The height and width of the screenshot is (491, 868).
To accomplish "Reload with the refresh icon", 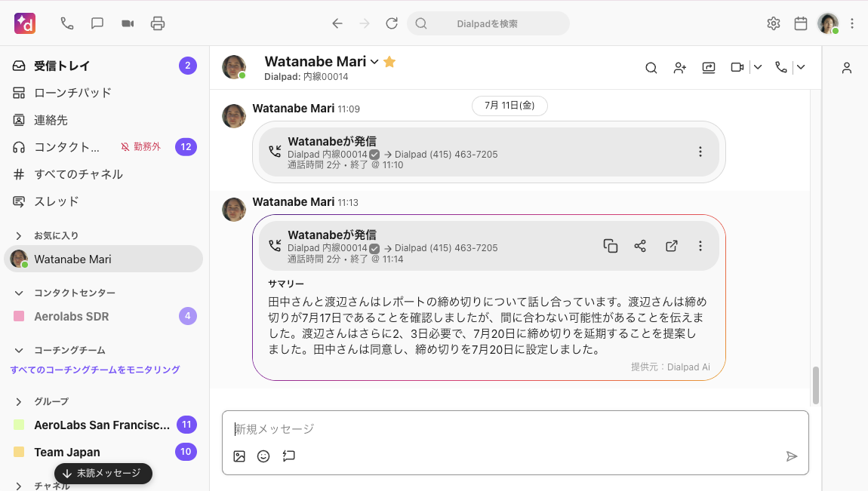I will (392, 23).
